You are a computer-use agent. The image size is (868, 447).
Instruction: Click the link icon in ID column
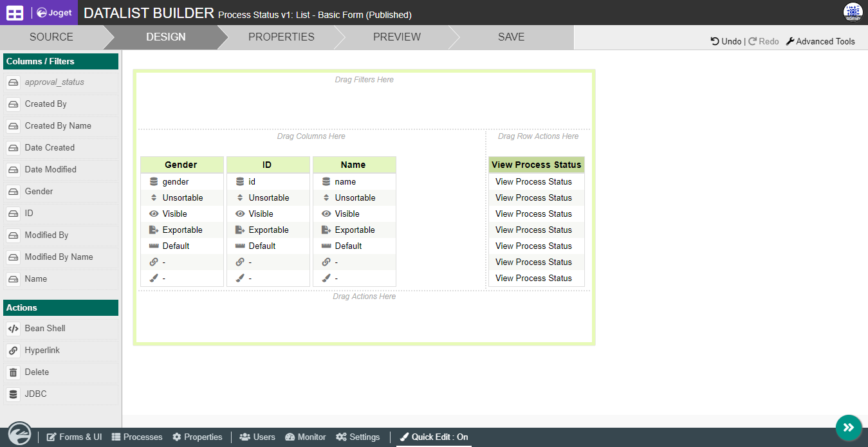[240, 262]
